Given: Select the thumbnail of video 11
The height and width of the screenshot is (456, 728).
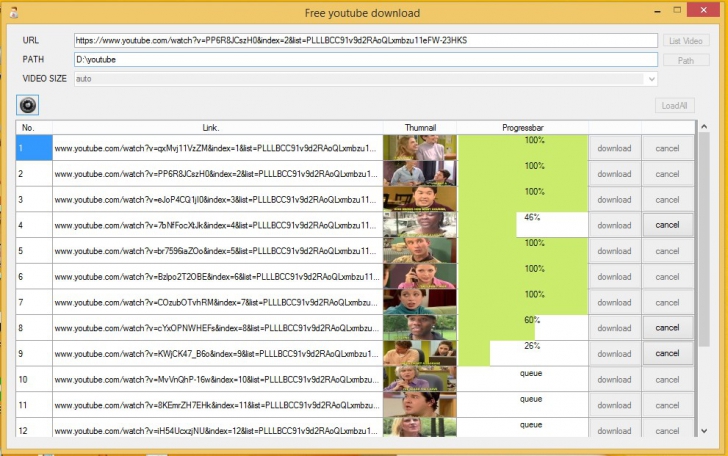Looking at the screenshot, I should coord(420,405).
